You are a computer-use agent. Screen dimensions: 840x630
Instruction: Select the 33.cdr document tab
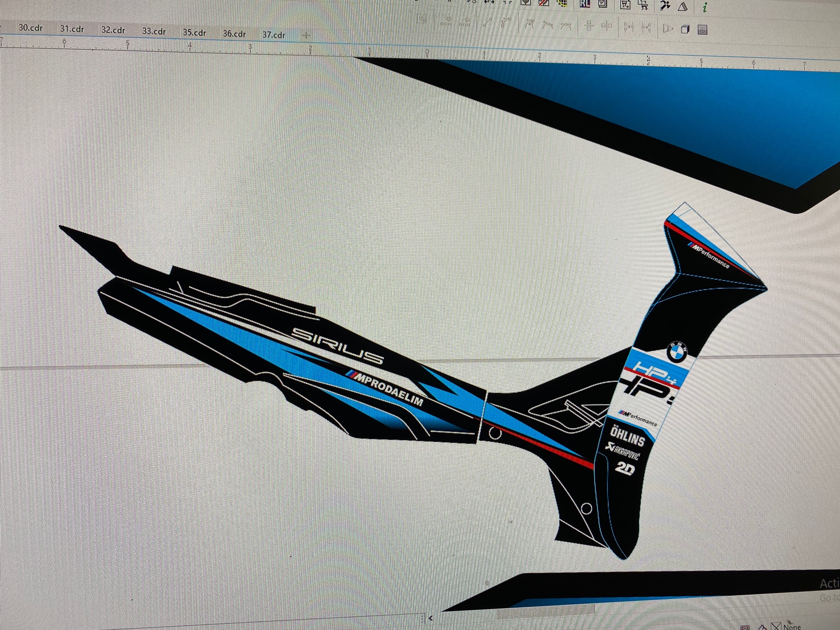click(x=154, y=31)
